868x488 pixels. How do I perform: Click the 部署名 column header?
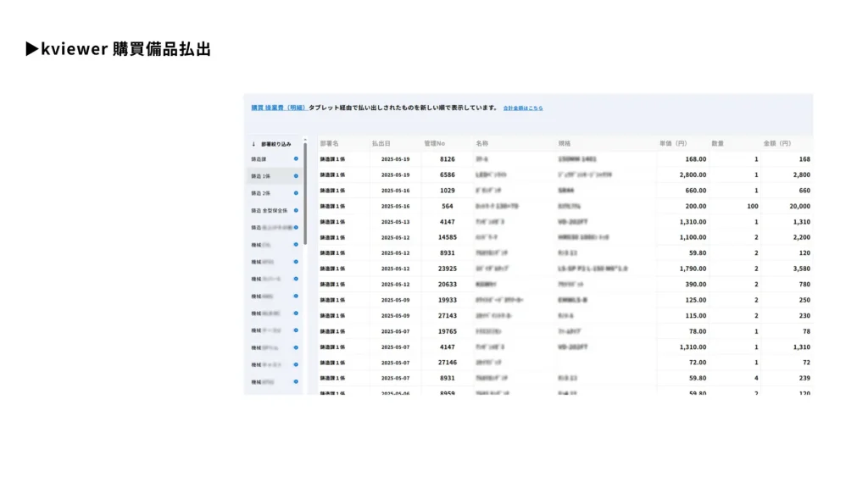click(329, 143)
